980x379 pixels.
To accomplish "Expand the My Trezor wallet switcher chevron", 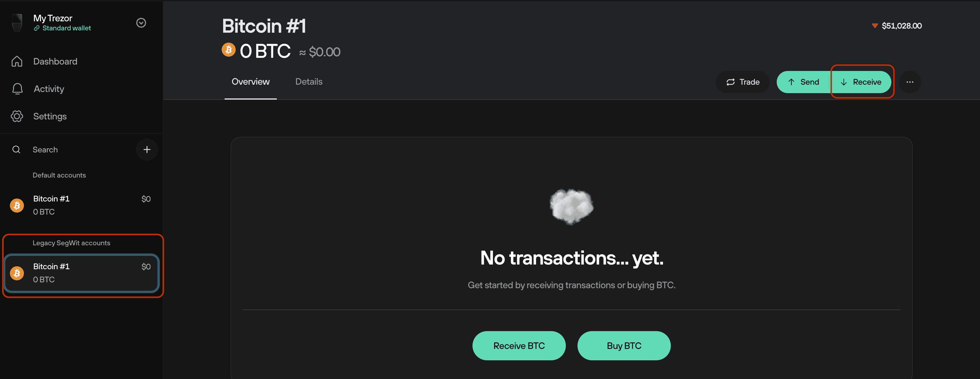I will (141, 23).
